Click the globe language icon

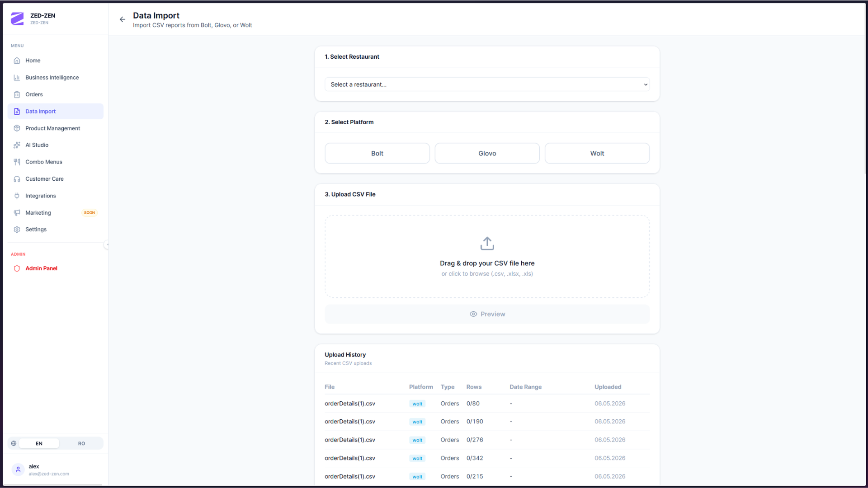[x=14, y=443]
